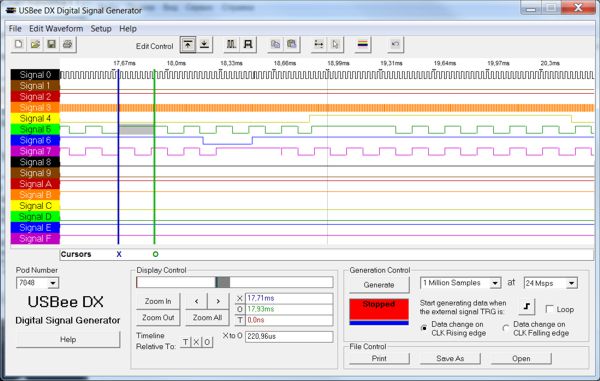Click the red Stopped status indicator
The image size is (600, 381).
point(379,310)
